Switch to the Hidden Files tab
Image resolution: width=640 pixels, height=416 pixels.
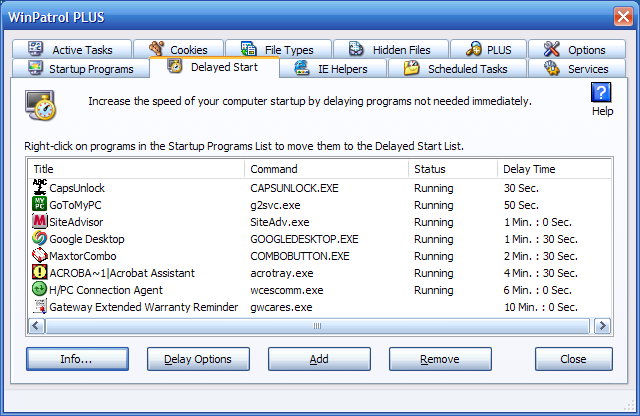pyautogui.click(x=391, y=50)
